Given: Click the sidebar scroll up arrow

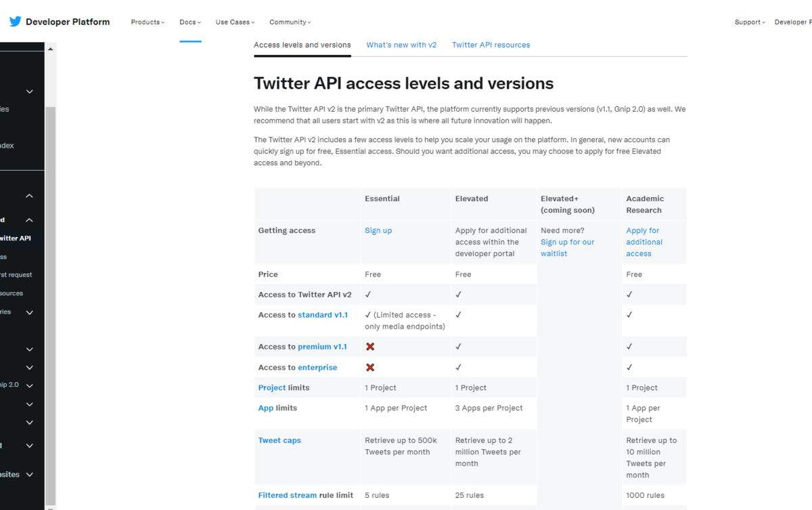Looking at the screenshot, I should click(x=50, y=49).
